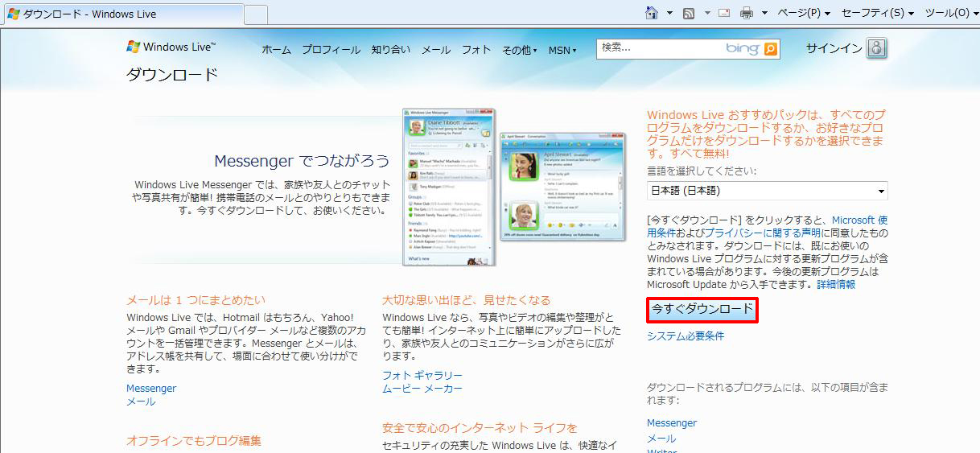This screenshot has height=453, width=980.
Task: Click the Windows Live logo
Action: click(171, 47)
